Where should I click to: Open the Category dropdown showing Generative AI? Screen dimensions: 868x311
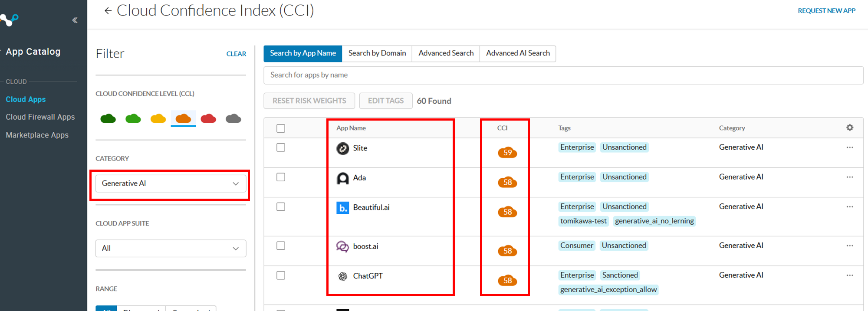click(x=171, y=183)
